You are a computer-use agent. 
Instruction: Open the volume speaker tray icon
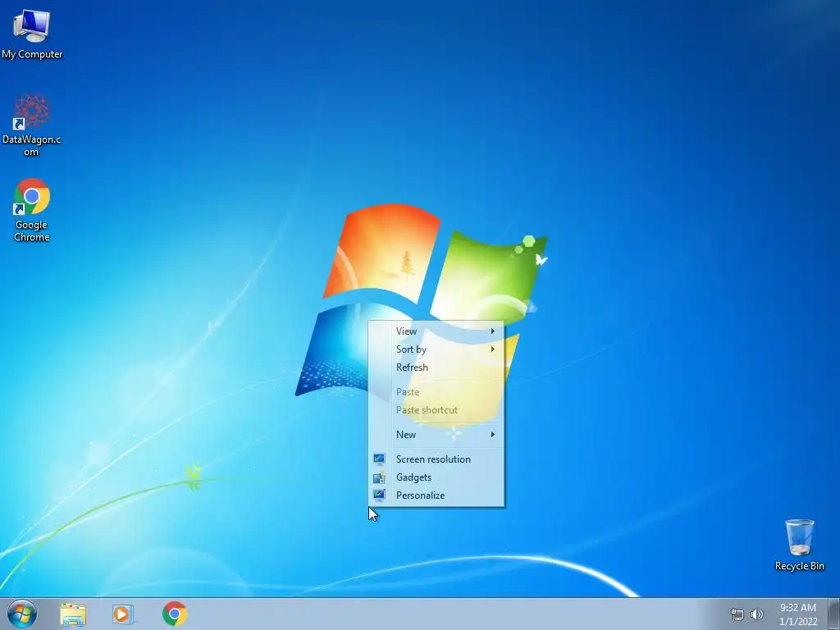coord(757,614)
